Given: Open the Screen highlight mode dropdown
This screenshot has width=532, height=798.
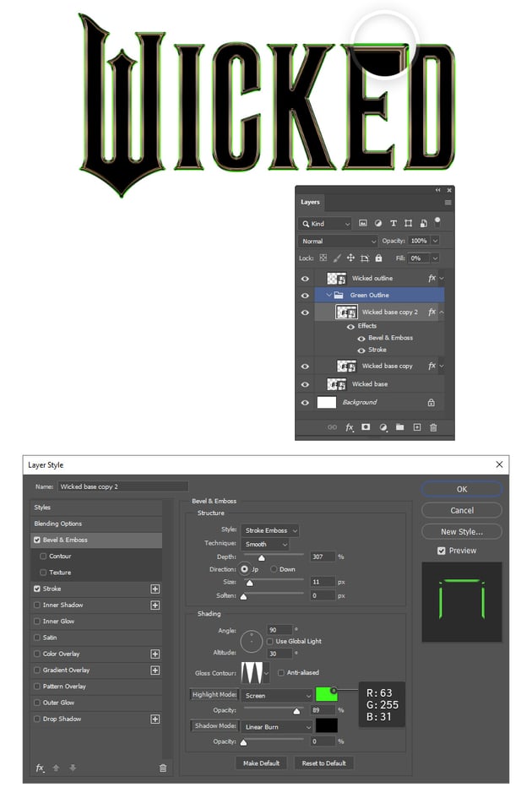Looking at the screenshot, I should [x=277, y=696].
